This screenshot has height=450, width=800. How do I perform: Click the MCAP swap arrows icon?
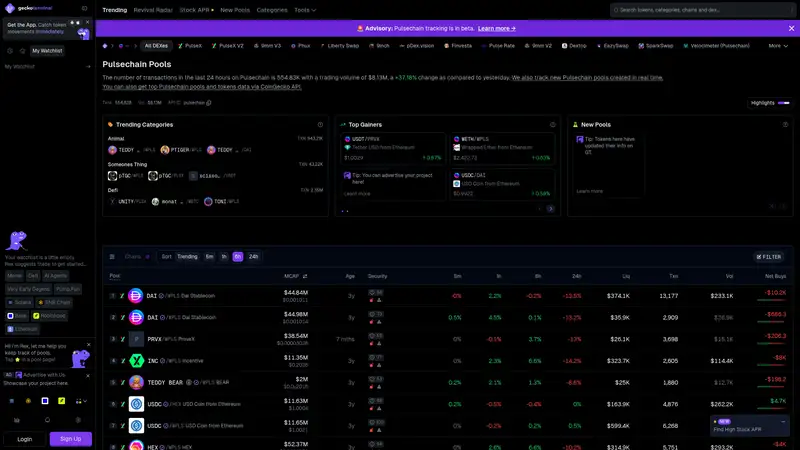coord(305,276)
